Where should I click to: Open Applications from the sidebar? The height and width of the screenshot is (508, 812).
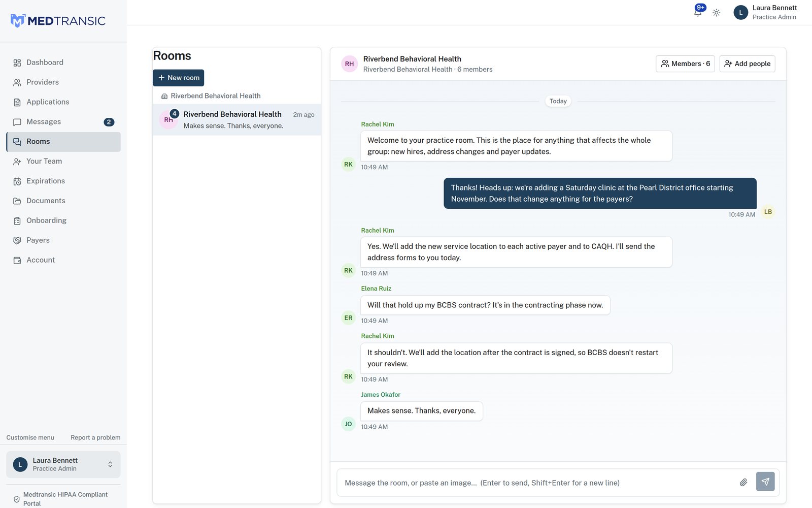63,102
